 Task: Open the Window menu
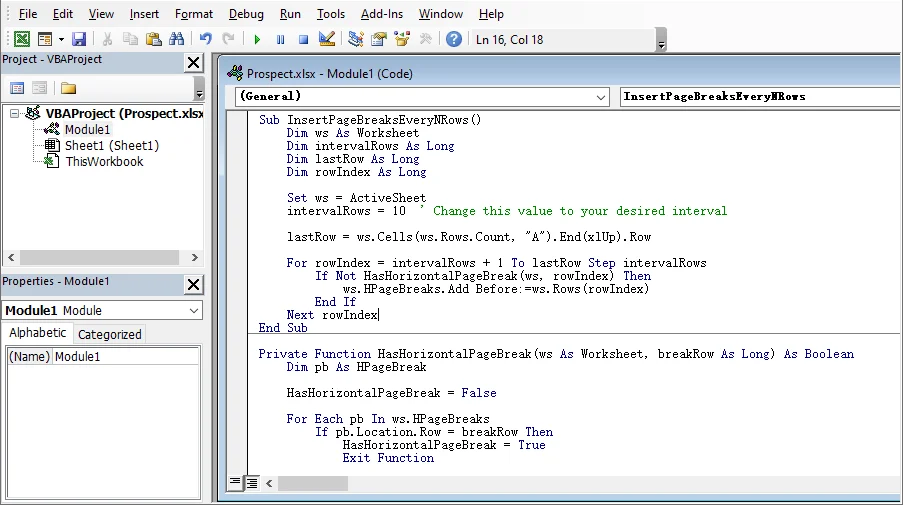[441, 14]
